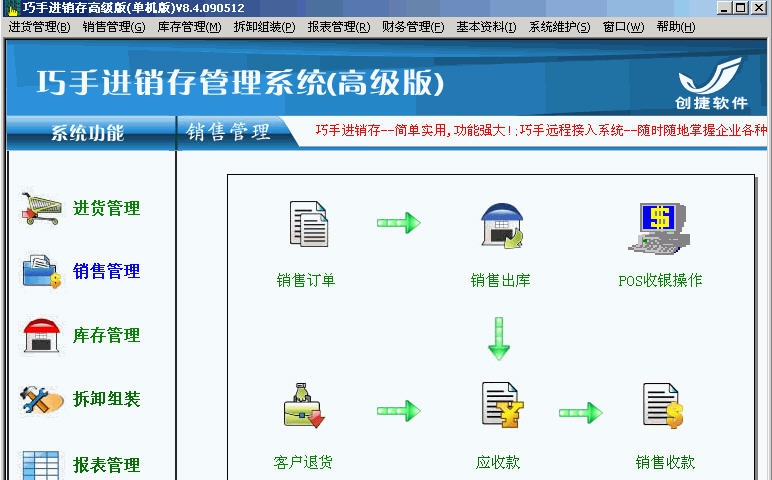Image resolution: width=772 pixels, height=480 pixels.
Task: Click the 销售收款 text label
Action: coord(665,462)
